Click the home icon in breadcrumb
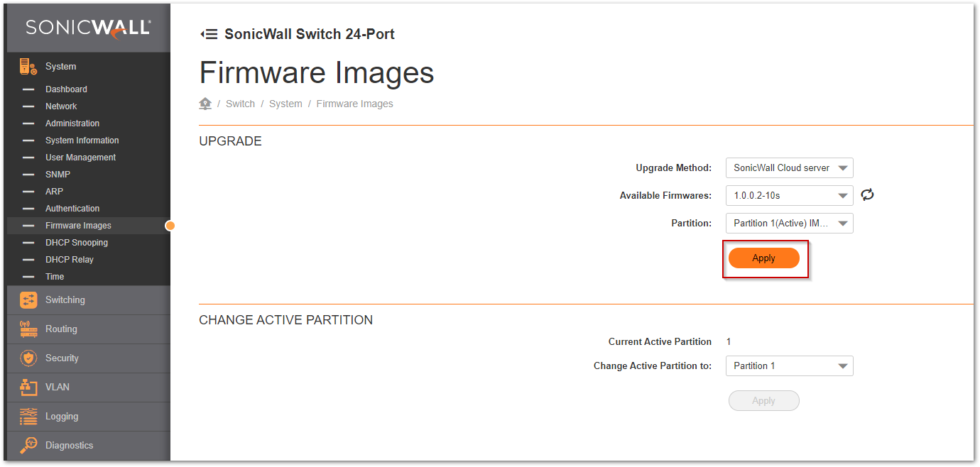The height and width of the screenshot is (467, 980). 205,104
